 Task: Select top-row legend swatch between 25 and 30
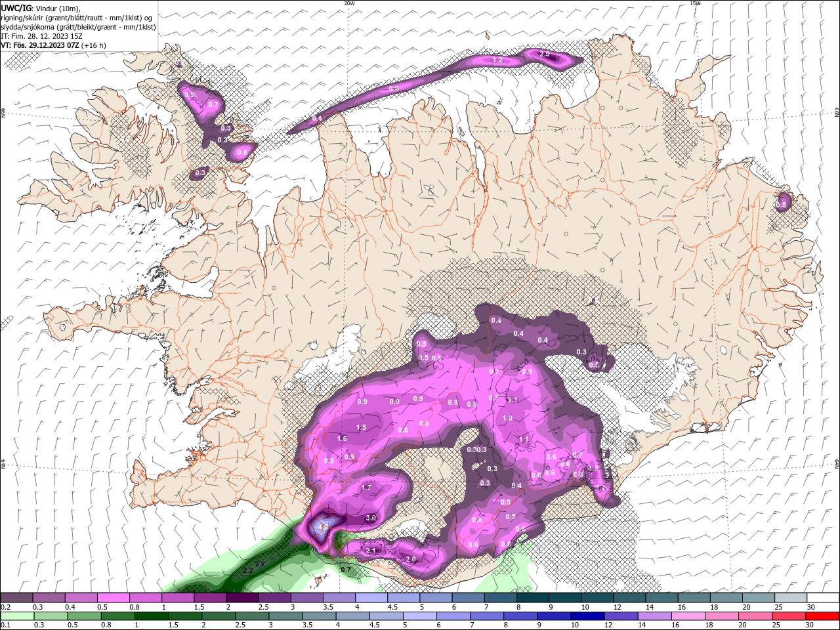[x=791, y=597]
